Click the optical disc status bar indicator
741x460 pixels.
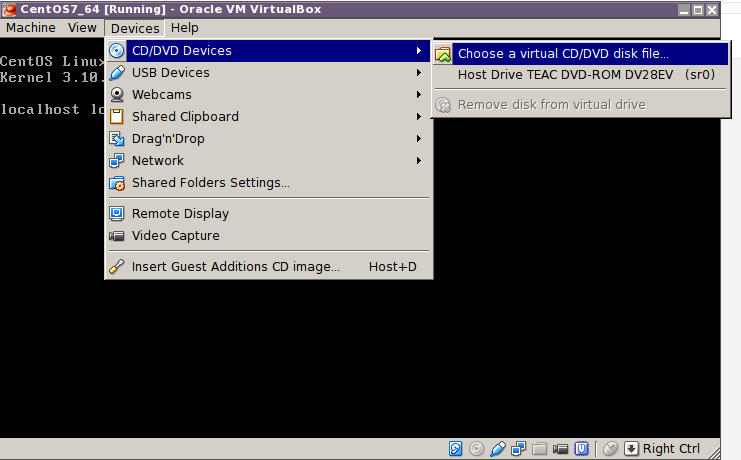(476, 448)
